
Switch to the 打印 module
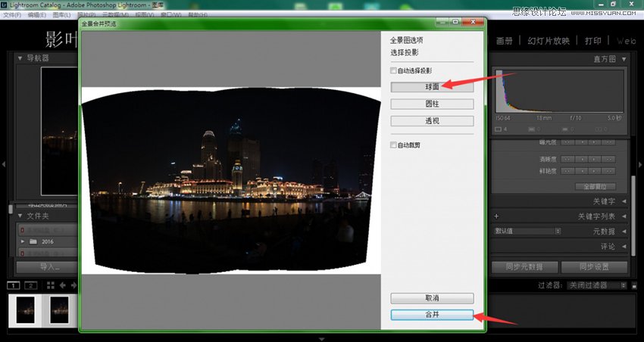(592, 41)
